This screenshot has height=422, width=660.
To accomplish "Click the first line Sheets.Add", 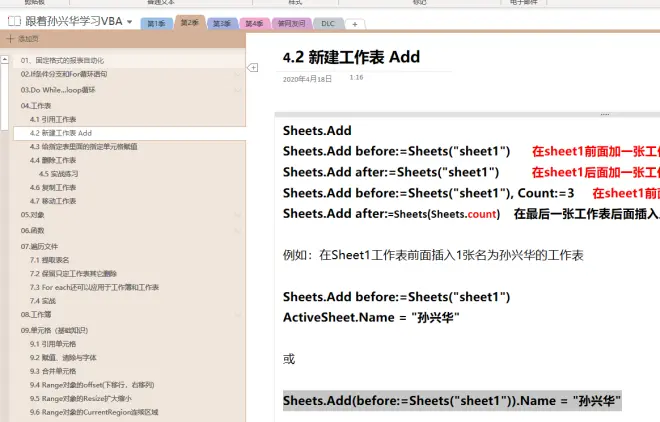I will click(317, 130).
